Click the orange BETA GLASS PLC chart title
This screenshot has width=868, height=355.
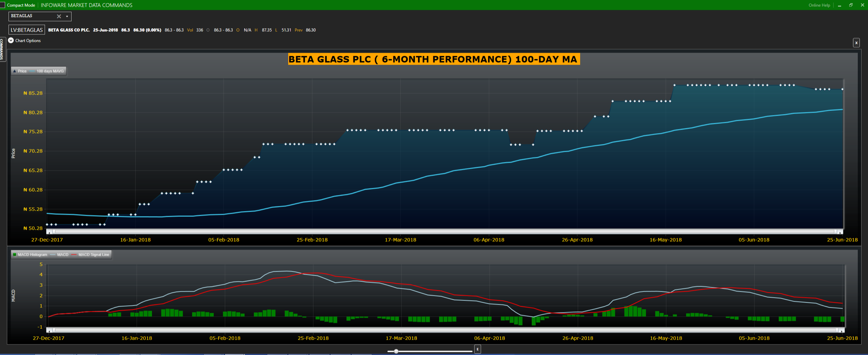[x=434, y=59]
